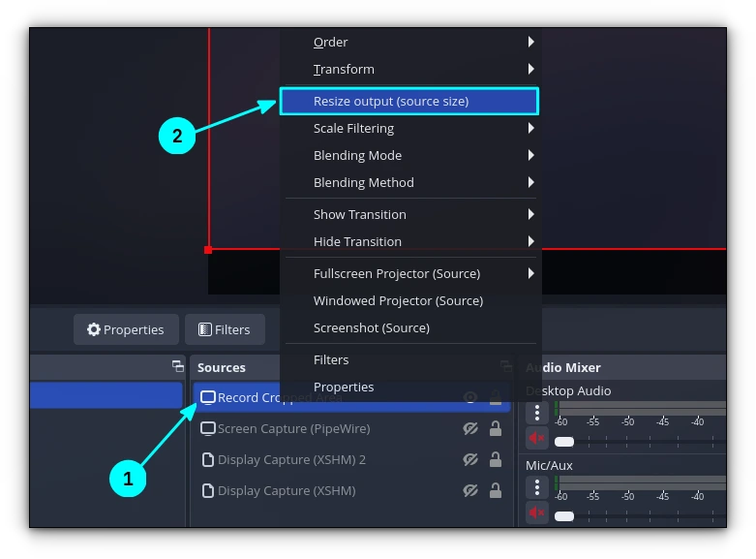The image size is (756, 559).
Task: Click the Mic/Aux label
Action: tap(549, 465)
